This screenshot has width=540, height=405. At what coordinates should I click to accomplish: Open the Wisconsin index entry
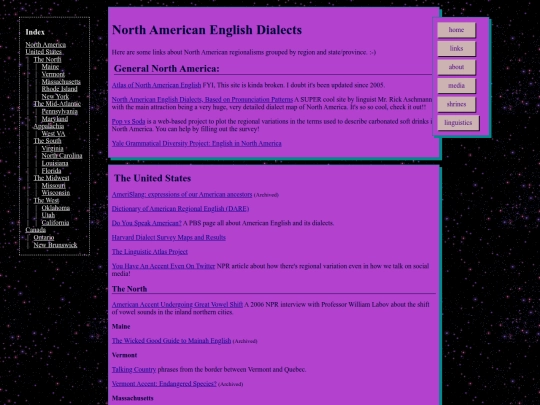[56, 193]
